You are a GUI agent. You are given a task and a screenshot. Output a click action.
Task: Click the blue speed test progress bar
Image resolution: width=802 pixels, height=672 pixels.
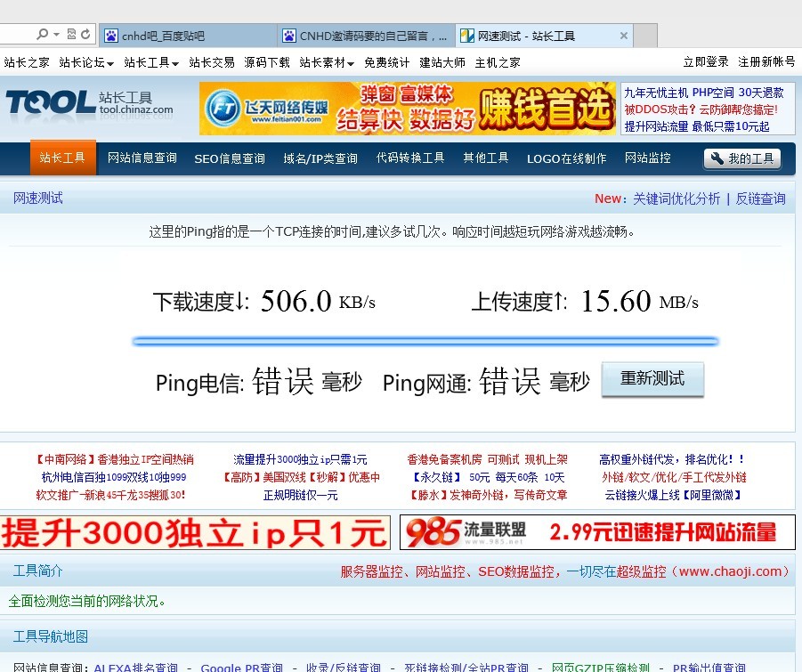point(425,341)
